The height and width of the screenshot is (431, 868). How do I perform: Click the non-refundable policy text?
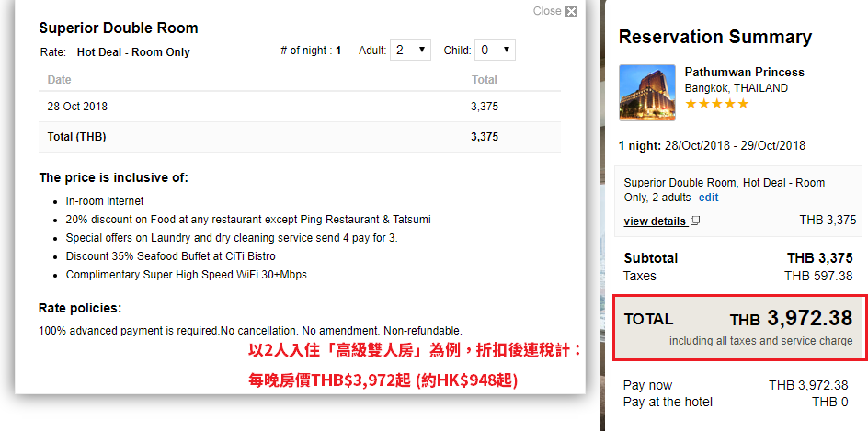(x=250, y=332)
